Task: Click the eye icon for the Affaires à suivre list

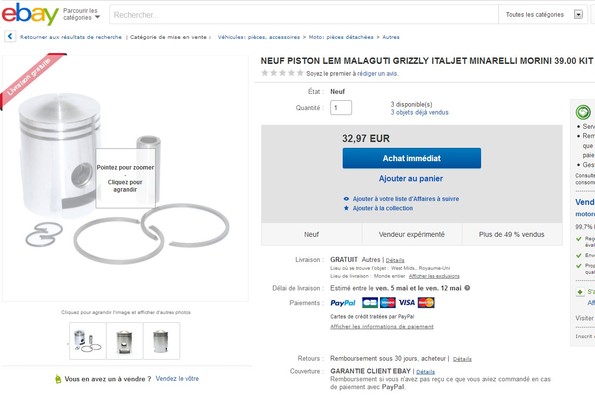Action: point(346,199)
